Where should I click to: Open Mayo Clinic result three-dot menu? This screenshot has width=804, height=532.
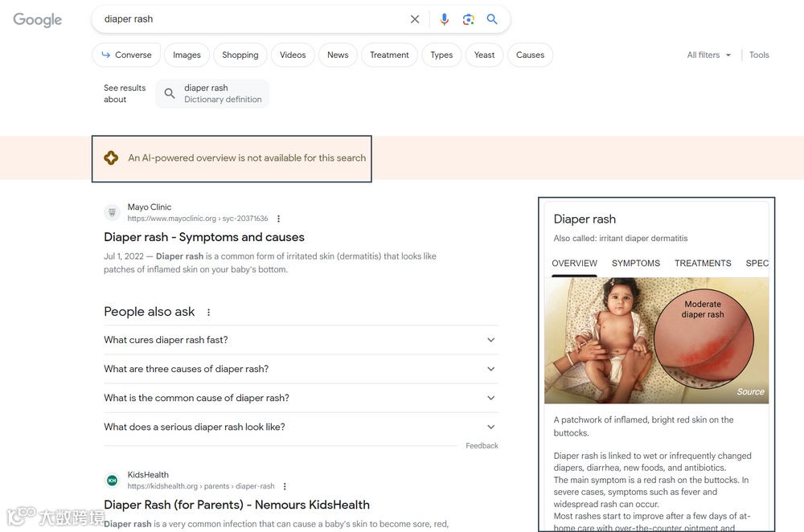[x=278, y=219]
